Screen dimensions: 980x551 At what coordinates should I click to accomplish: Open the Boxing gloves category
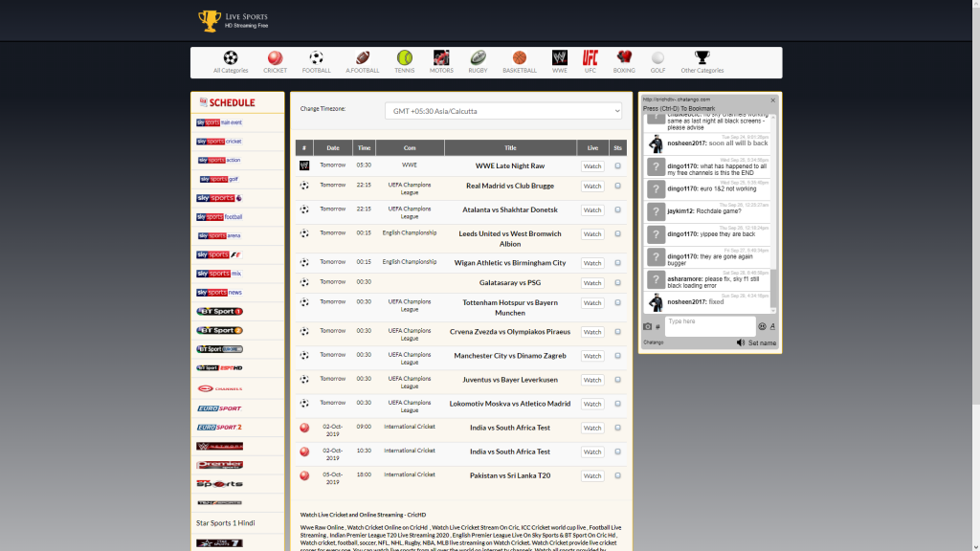click(624, 58)
